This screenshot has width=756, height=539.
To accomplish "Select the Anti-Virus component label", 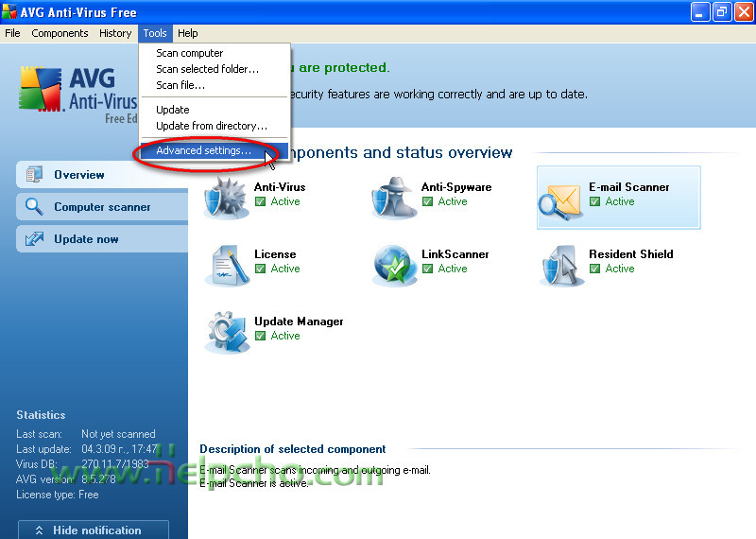I will 280,187.
